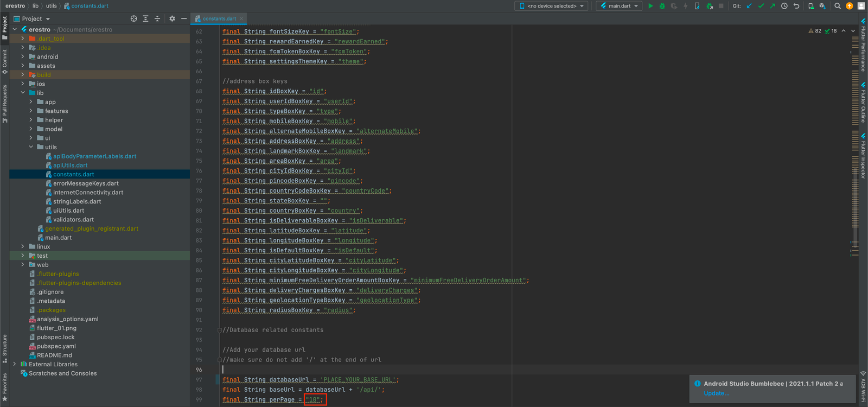Open pubspec.yaml from the file tree

coord(56,346)
